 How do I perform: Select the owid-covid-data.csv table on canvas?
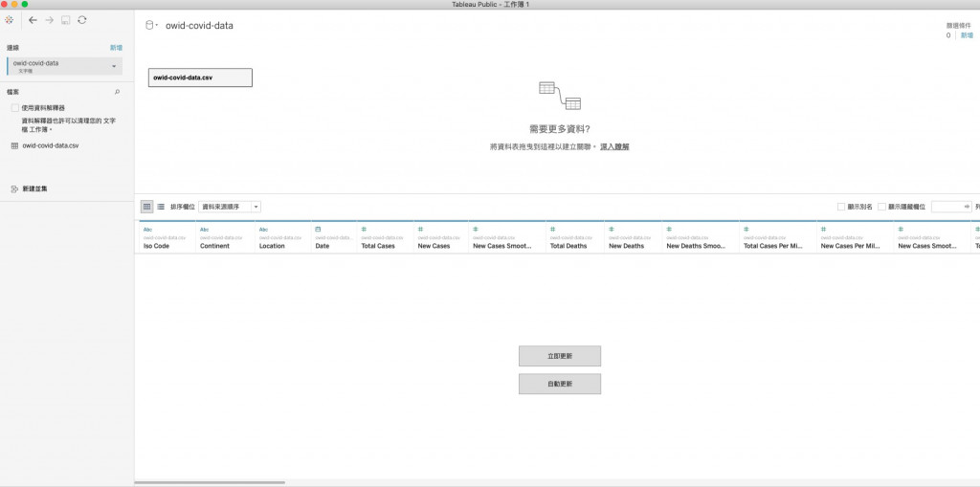tap(200, 77)
